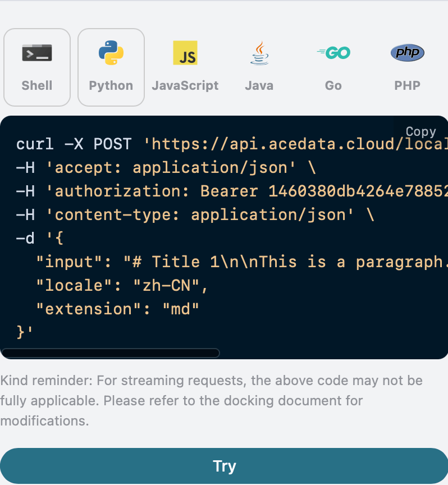Click the authorization Bearer token line
Image resolution: width=448 pixels, height=485 pixels.
(225, 191)
